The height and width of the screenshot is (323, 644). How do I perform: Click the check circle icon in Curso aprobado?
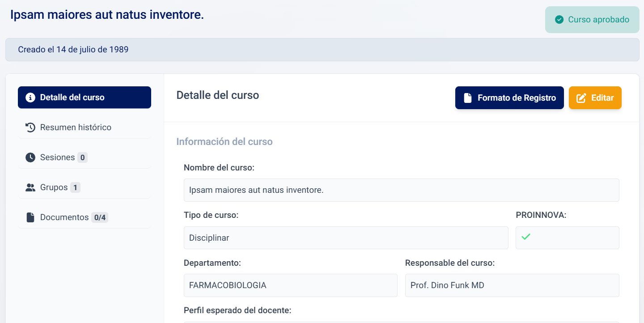pos(559,20)
